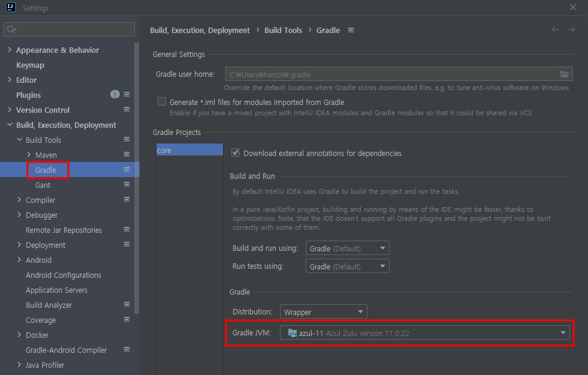The width and height of the screenshot is (588, 375).
Task: Click the Build Tools breadcrumb link
Action: (283, 29)
